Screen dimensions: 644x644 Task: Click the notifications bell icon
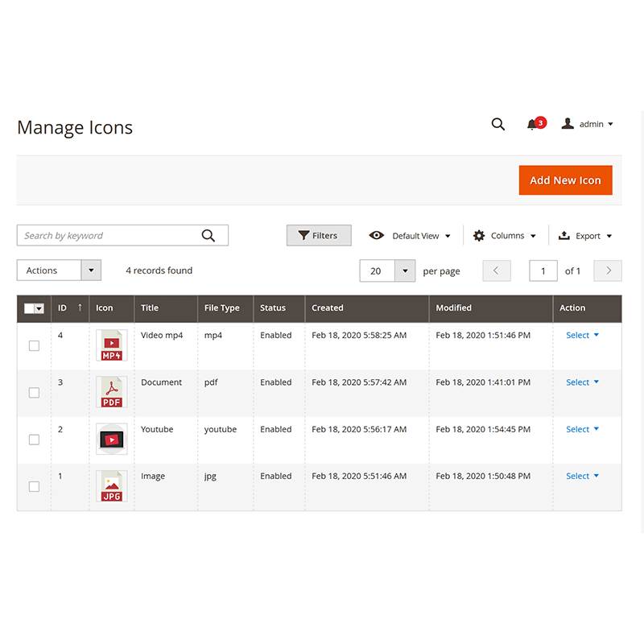(x=534, y=125)
